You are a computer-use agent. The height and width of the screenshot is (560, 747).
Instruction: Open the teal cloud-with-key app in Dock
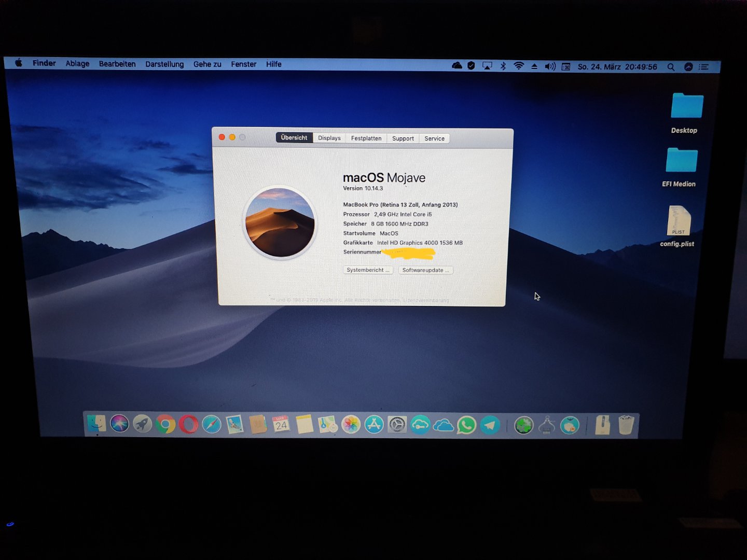click(420, 425)
